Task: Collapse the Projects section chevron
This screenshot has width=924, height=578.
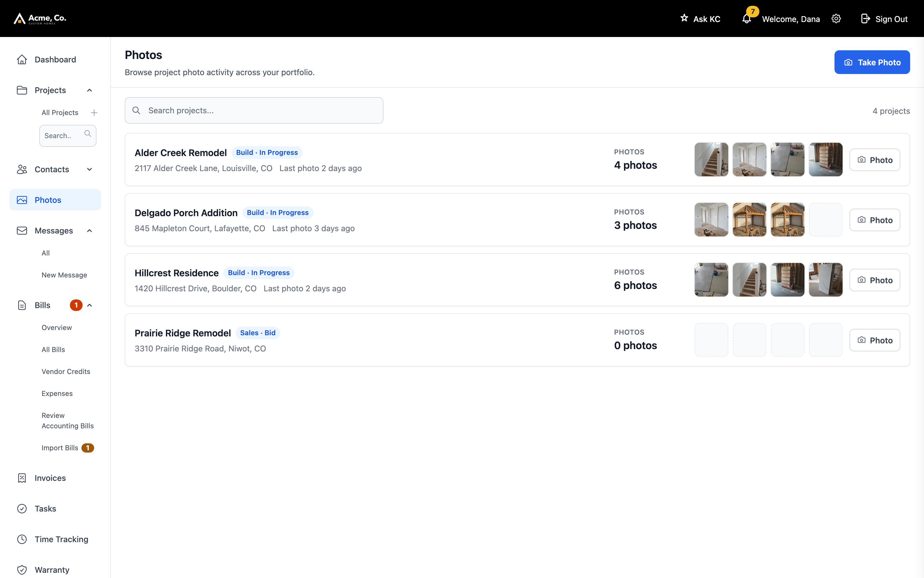Action: [x=90, y=90]
